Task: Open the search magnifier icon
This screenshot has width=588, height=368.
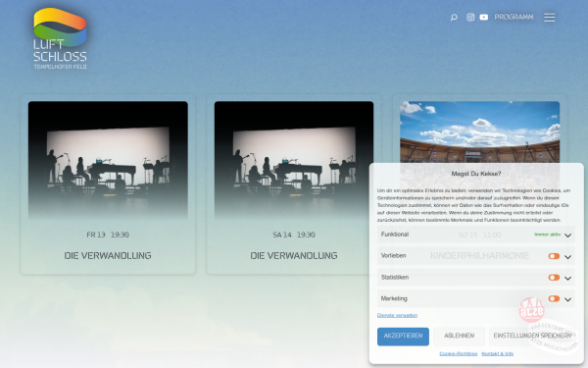Action: coord(454,18)
